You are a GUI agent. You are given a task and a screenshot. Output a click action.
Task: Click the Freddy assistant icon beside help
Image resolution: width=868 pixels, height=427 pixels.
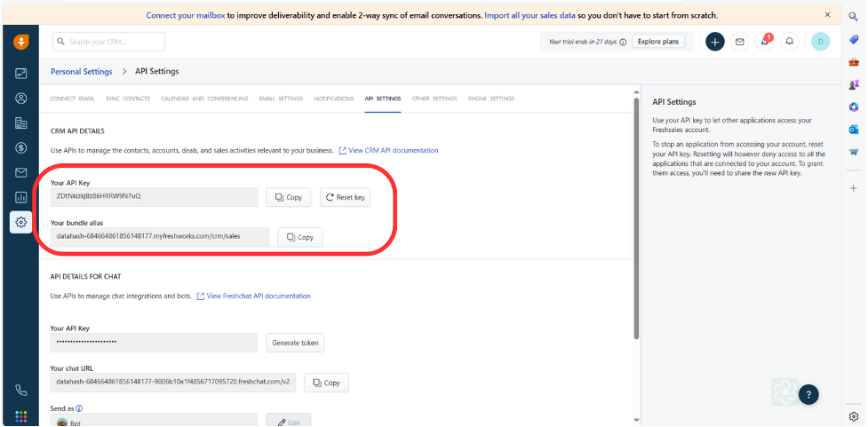(x=784, y=391)
